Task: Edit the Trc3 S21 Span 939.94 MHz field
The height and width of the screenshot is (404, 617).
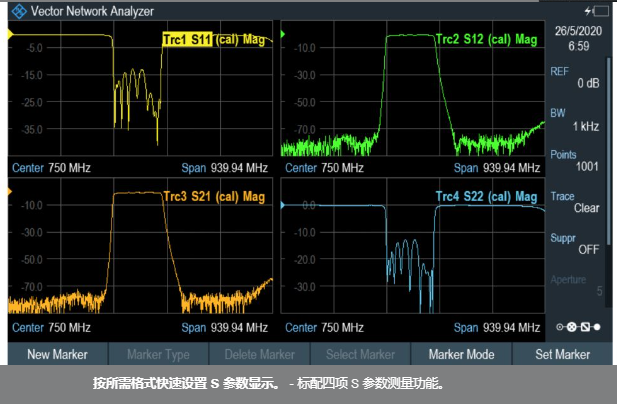Action: [x=225, y=327]
